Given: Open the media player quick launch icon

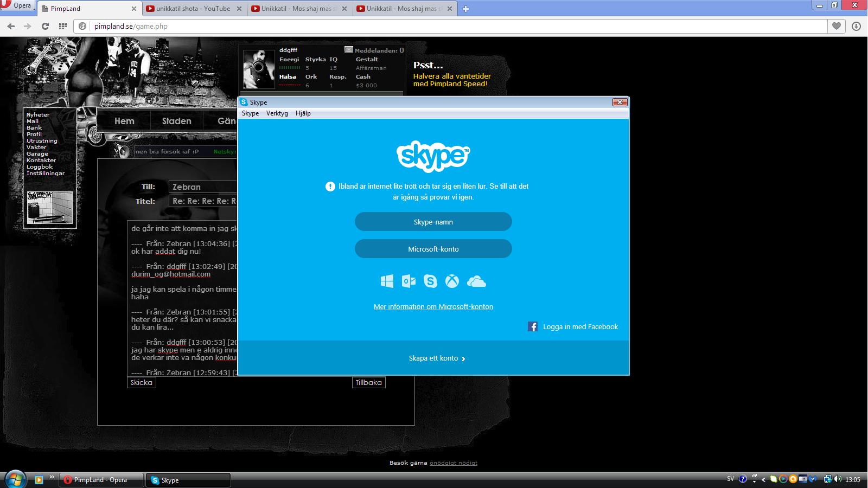Looking at the screenshot, I should pos(39,480).
